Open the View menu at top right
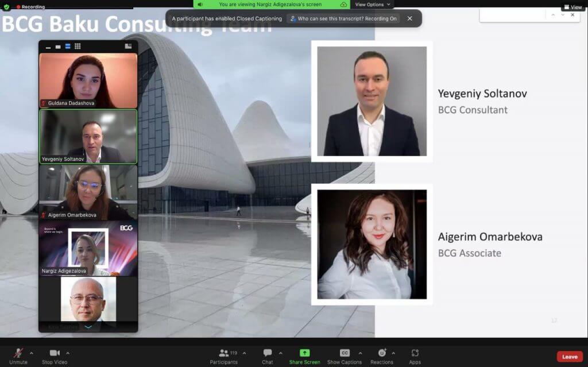 tap(572, 7)
